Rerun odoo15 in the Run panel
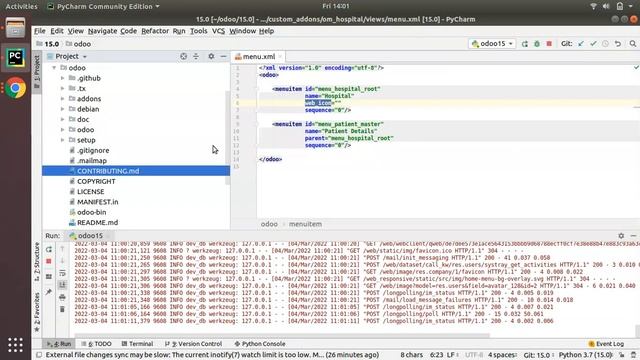 (49, 249)
